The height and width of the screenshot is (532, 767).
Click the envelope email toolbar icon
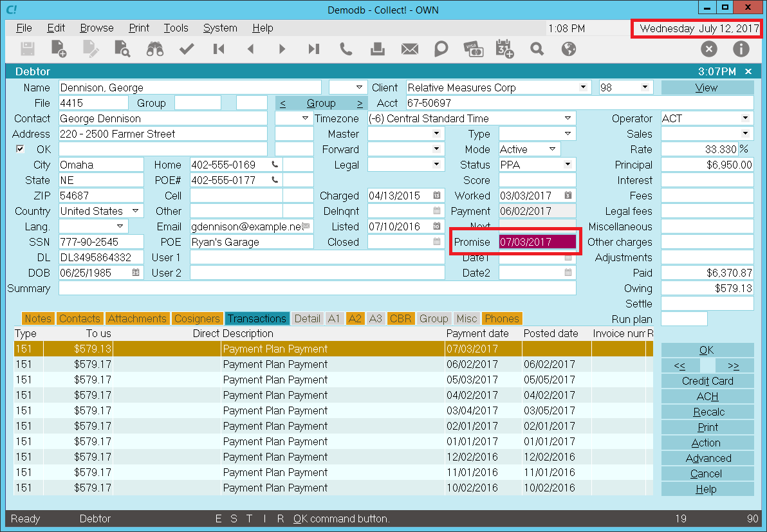tap(409, 49)
